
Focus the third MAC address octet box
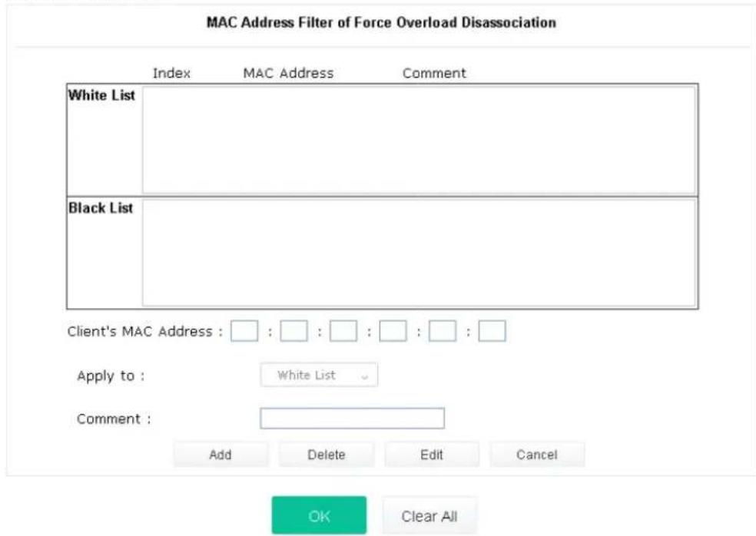tap(343, 331)
